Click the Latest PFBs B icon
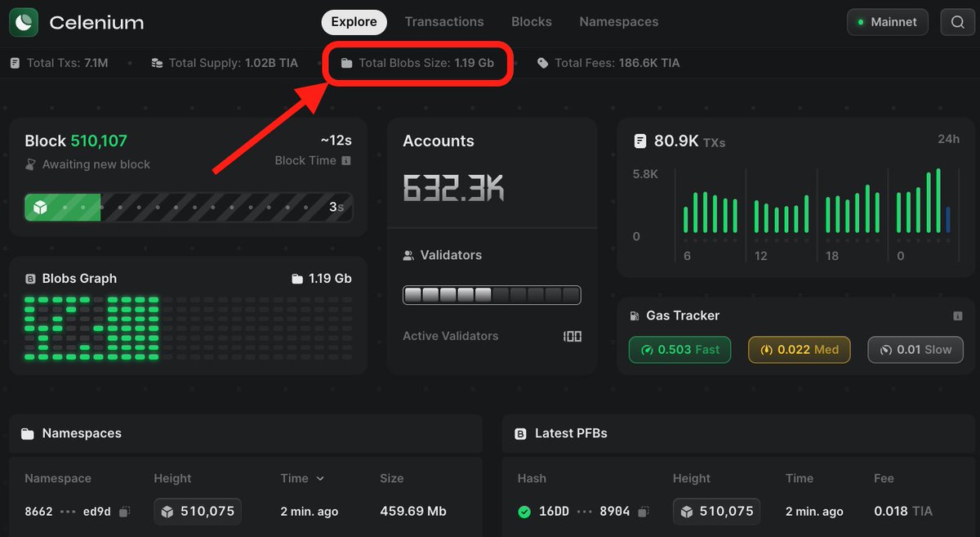The height and width of the screenshot is (537, 980). (520, 434)
